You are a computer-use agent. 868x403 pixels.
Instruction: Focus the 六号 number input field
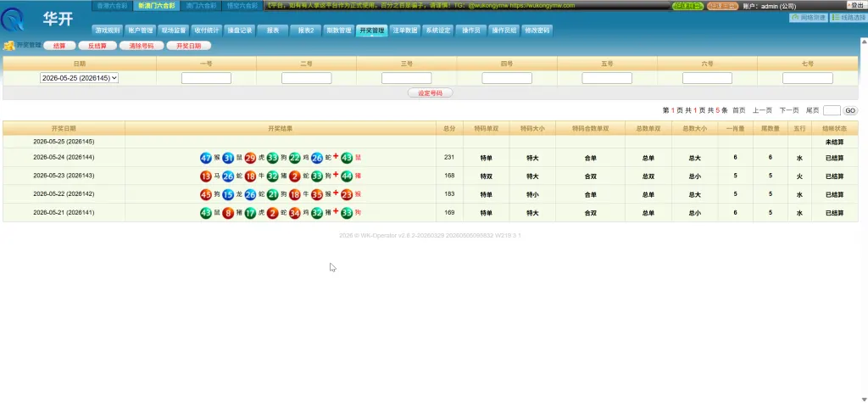(707, 78)
